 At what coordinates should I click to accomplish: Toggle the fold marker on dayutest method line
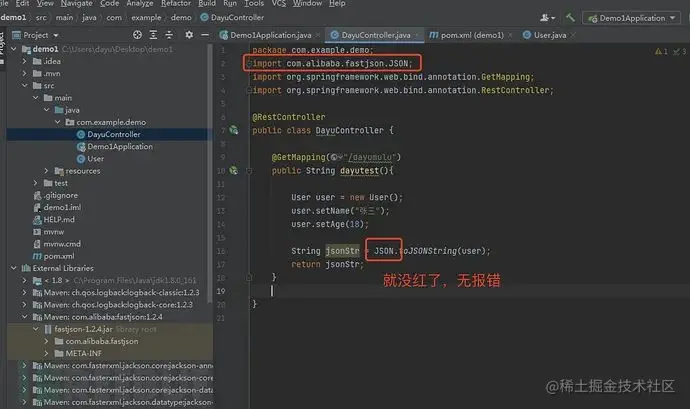pyautogui.click(x=249, y=170)
